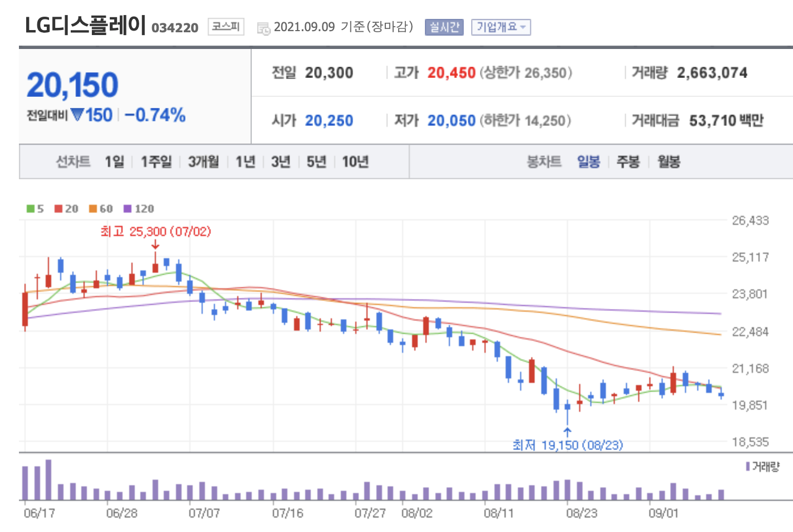This screenshot has width=793, height=532.
Task: Switch to 월봉 candlestick chart
Action: [669, 162]
